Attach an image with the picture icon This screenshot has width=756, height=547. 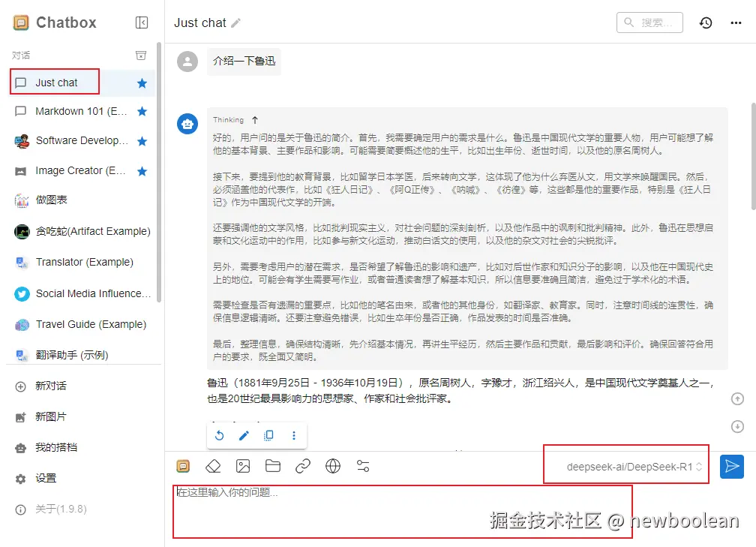pyautogui.click(x=243, y=466)
